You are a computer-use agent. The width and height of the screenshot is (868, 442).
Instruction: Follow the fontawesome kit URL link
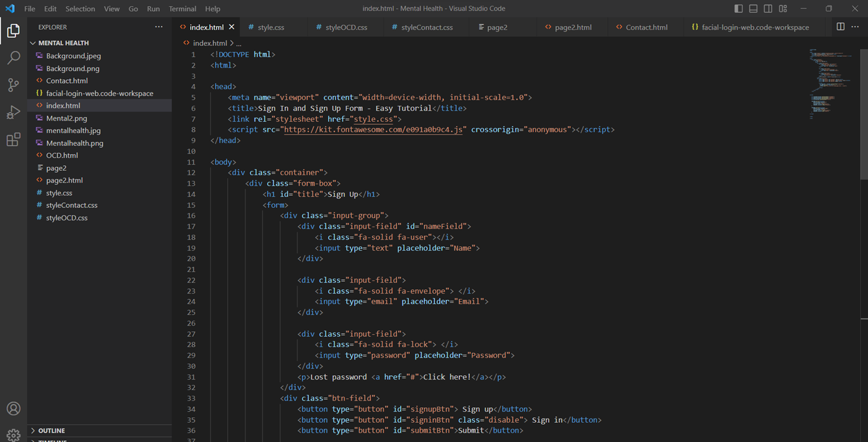click(374, 129)
